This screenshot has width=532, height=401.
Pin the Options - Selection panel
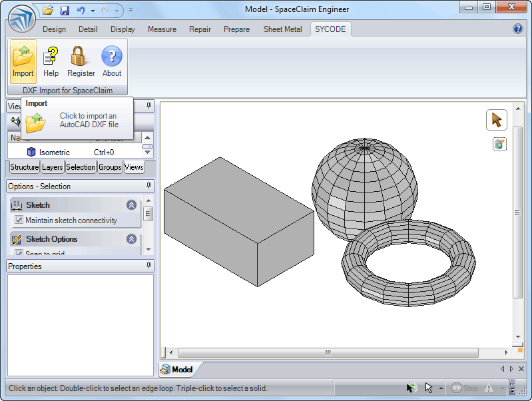tap(148, 185)
